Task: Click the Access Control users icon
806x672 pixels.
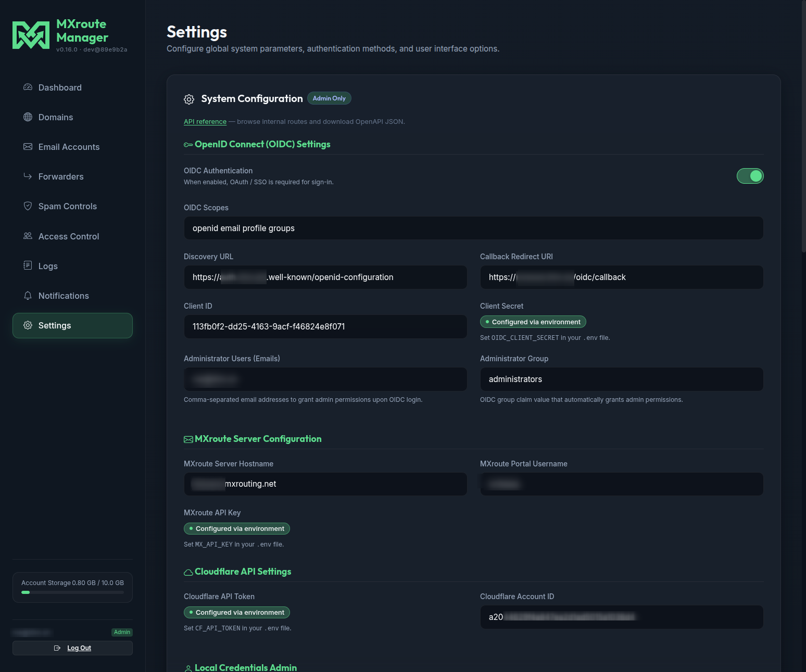Action: (x=28, y=236)
